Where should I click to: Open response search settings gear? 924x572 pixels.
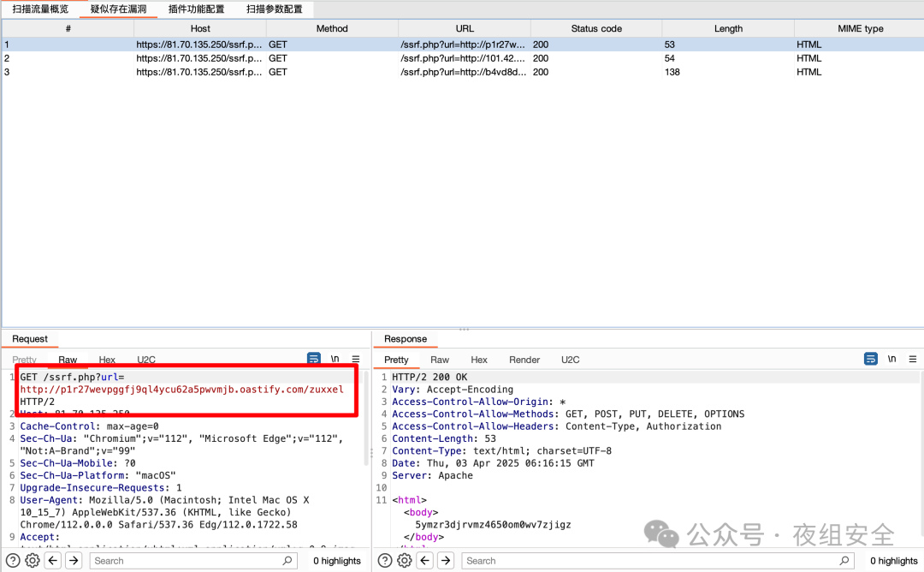pyautogui.click(x=404, y=560)
